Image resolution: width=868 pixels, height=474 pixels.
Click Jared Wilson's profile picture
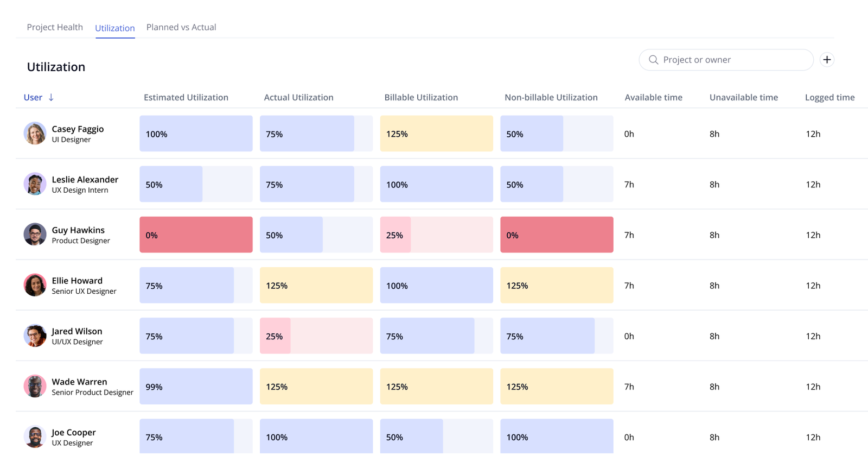tap(35, 335)
